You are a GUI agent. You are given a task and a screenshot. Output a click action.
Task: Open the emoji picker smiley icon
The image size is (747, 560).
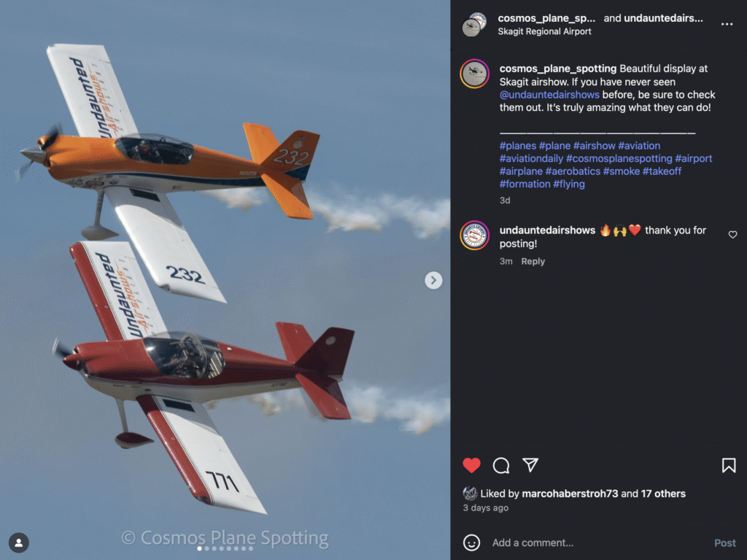coord(471,542)
